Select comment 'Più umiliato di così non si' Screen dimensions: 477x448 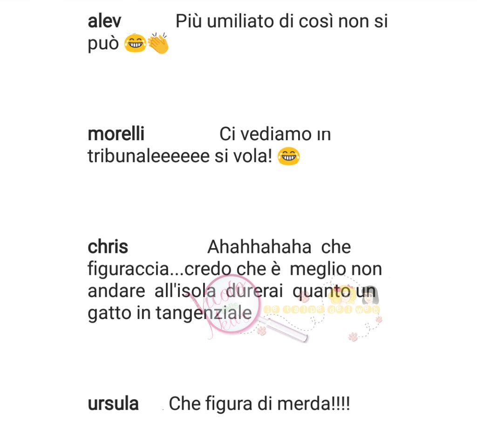(282, 21)
